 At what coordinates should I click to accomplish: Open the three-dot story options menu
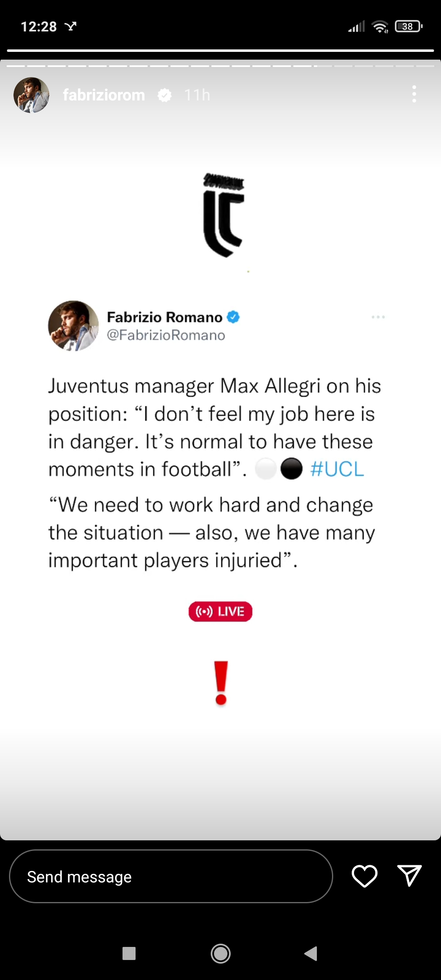(x=414, y=94)
